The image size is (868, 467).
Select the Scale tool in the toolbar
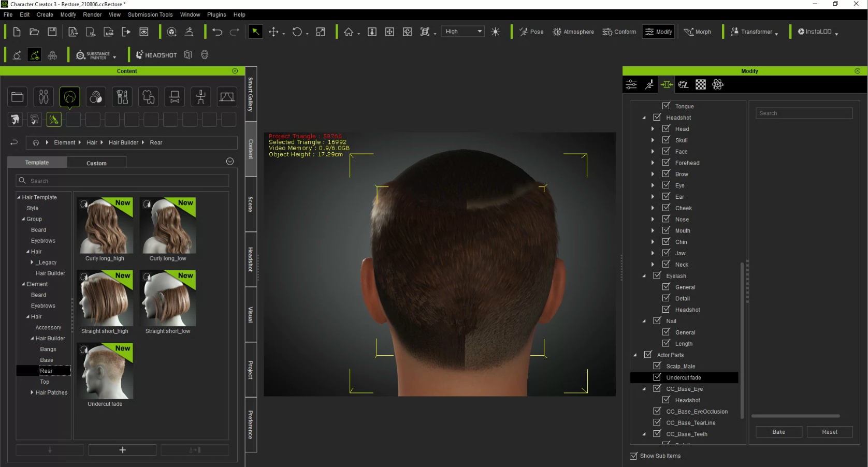click(x=321, y=32)
